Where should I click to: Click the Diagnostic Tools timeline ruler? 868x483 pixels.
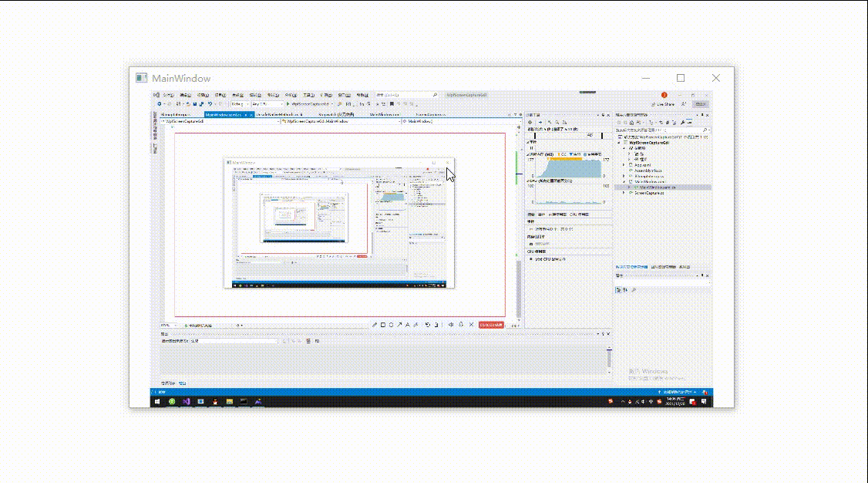click(569, 135)
